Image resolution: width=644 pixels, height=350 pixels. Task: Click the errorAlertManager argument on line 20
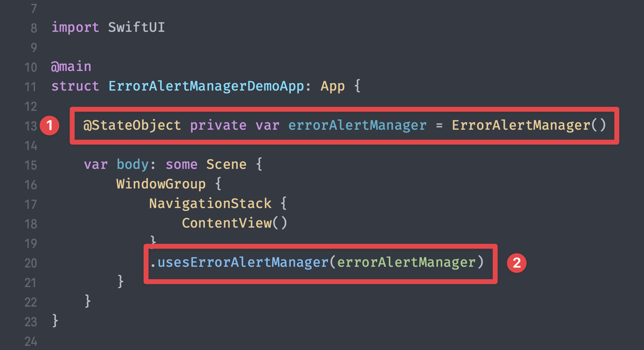(406, 262)
